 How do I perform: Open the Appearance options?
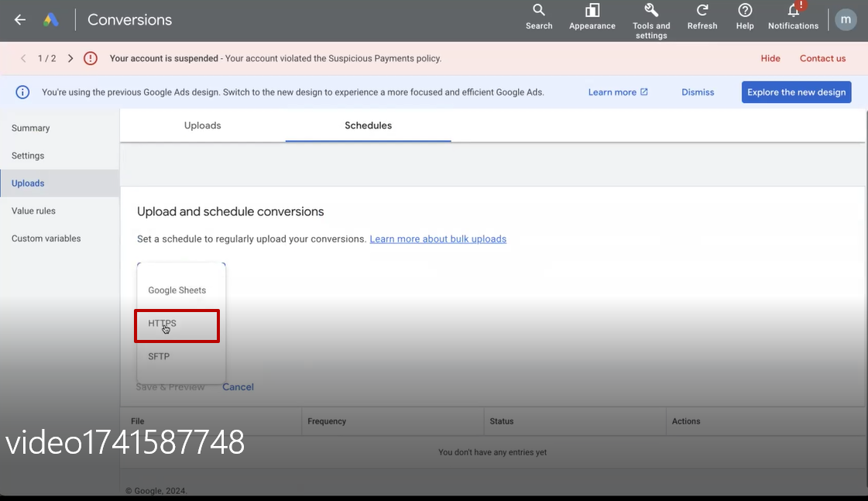592,16
